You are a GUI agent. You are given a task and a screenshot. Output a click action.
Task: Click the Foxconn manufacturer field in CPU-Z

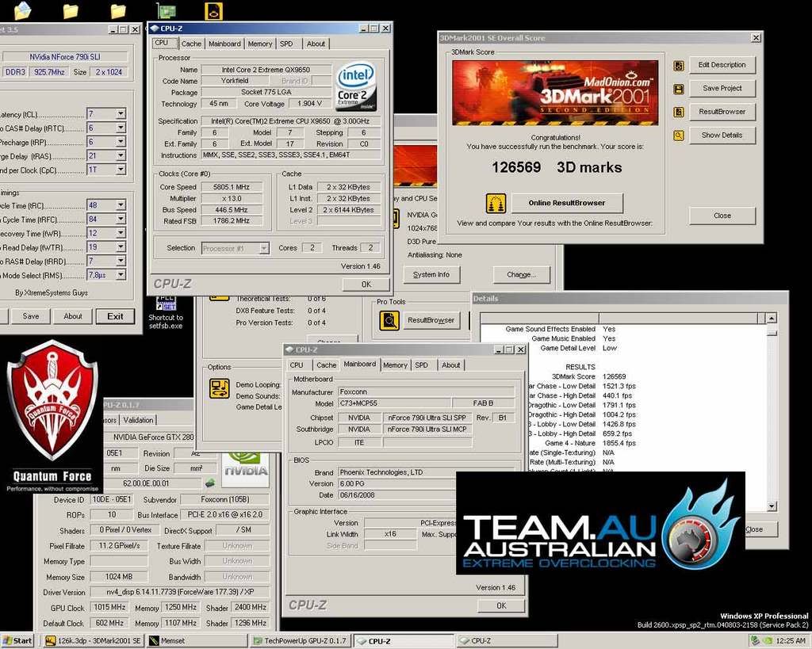coord(426,391)
